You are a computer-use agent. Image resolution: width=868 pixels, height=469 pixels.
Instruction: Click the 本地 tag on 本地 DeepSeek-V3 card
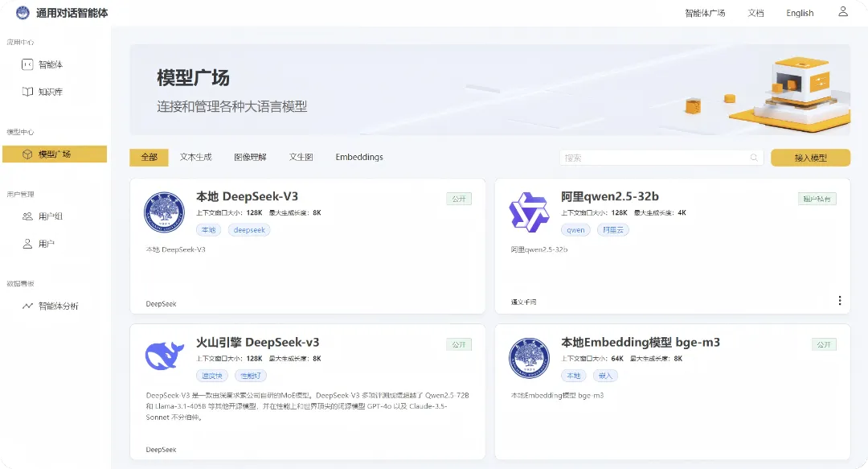point(209,230)
